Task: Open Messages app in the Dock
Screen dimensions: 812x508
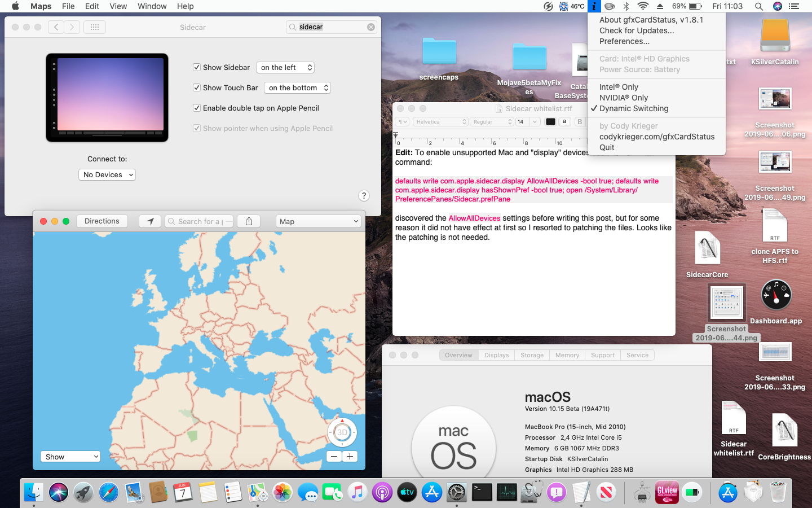Action: point(307,492)
